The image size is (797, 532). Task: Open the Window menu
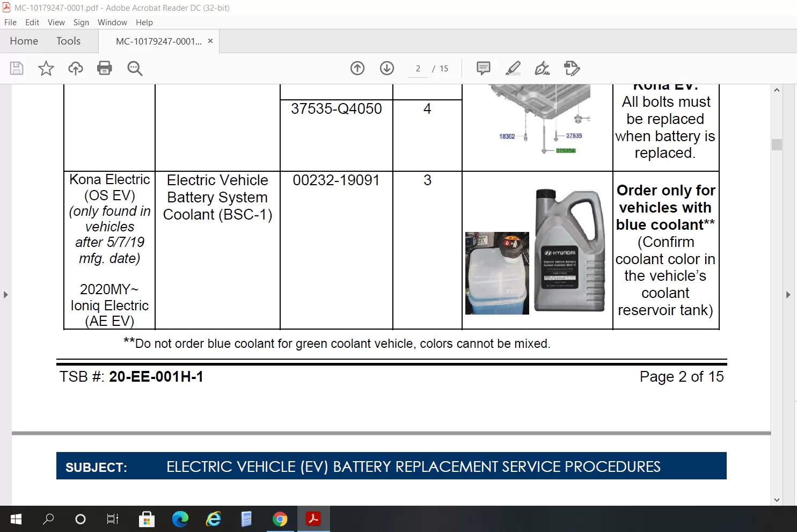112,23
